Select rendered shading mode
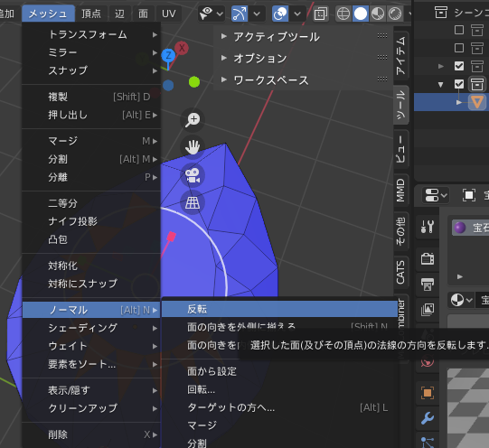 pyautogui.click(x=395, y=14)
